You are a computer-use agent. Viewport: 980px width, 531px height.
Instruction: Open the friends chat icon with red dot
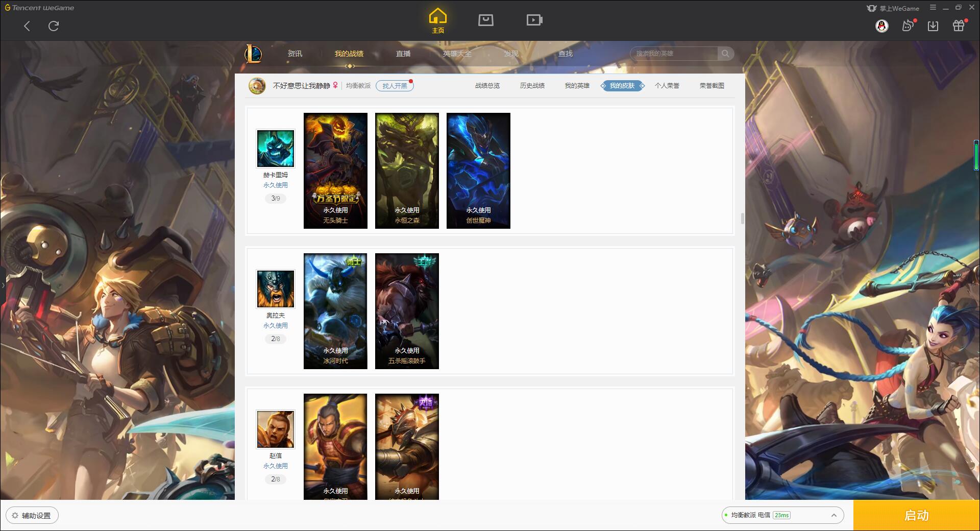click(908, 26)
